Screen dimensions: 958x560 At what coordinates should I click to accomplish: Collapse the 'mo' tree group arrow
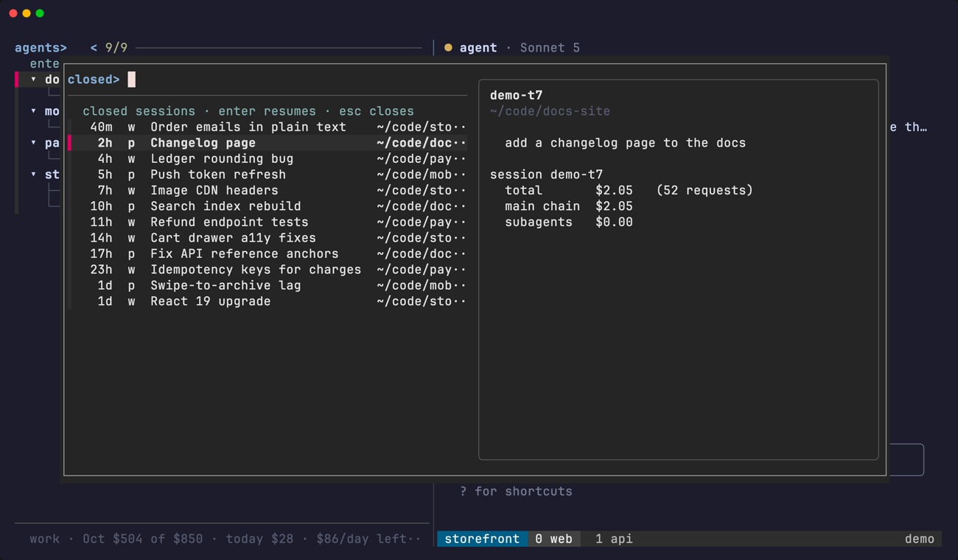[33, 111]
